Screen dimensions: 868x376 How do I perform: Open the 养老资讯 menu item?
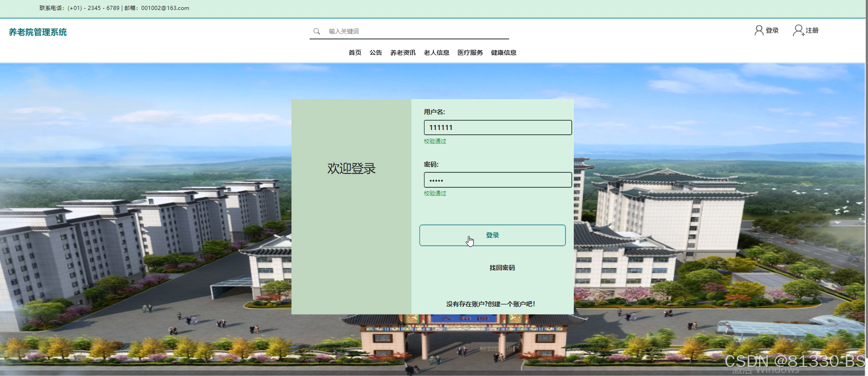coord(403,52)
